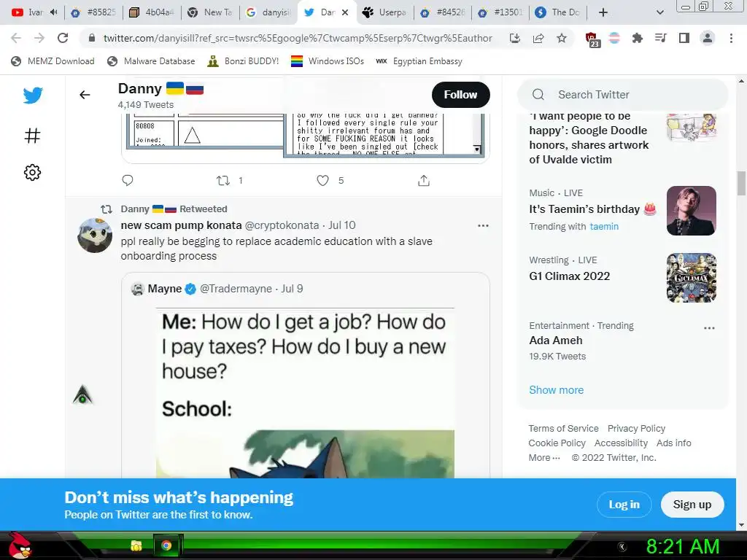Viewport: 747px width, 560px height.
Task: Click Show more in trends
Action: [x=556, y=390]
